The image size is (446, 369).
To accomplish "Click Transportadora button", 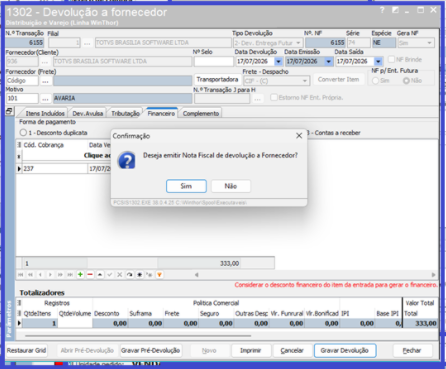I will [x=217, y=79].
